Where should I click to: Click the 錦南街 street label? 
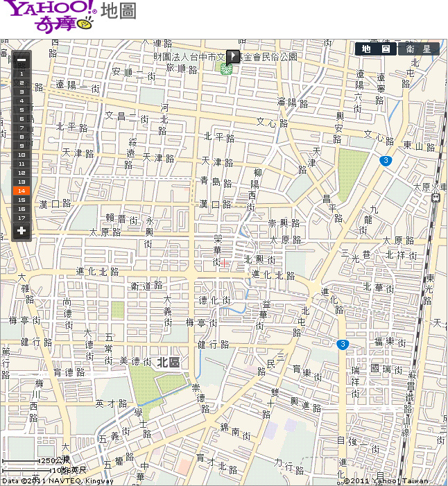click(x=235, y=431)
